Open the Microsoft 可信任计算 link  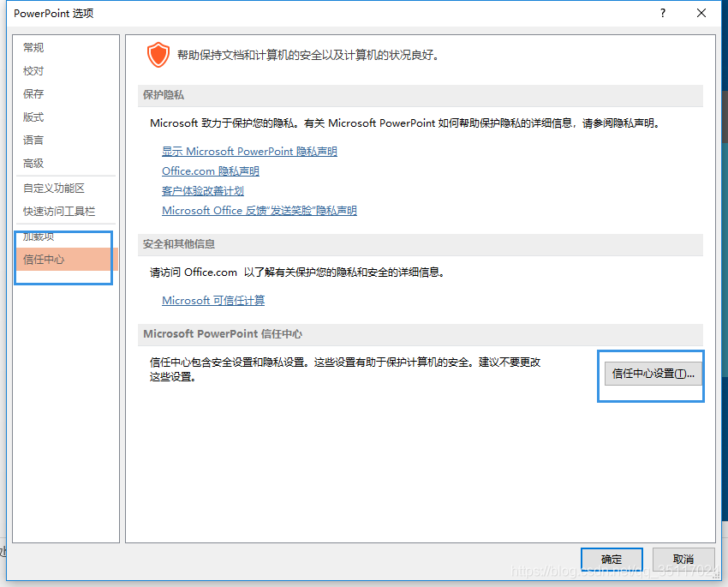(x=213, y=301)
